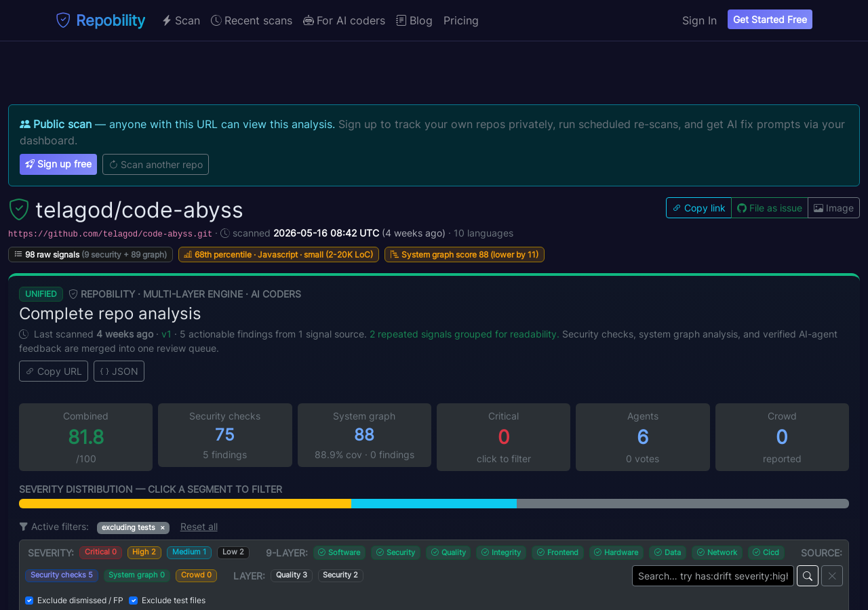
Task: Toggle the Quality 9-layer chip
Action: point(448,552)
